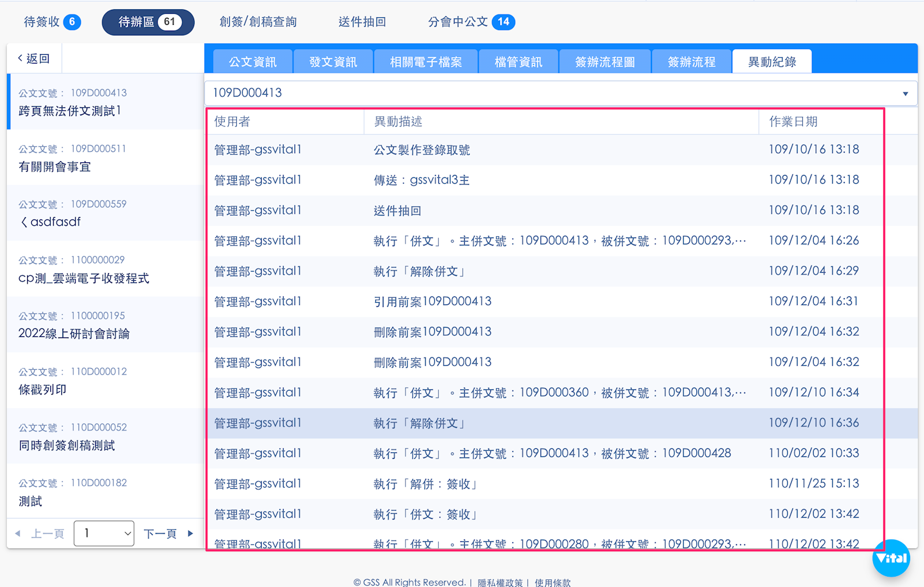Switch to the 公文資訊 tab

[x=252, y=62]
